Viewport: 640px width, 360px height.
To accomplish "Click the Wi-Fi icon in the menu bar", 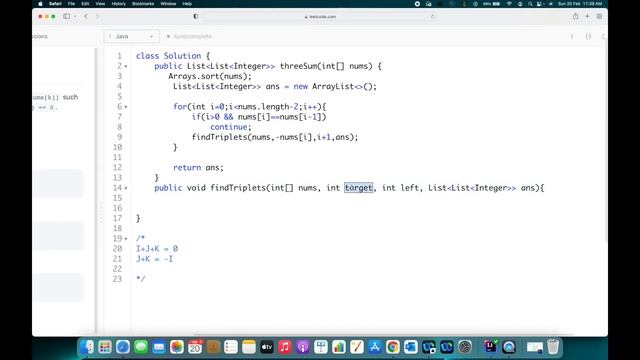I will (x=509, y=4).
